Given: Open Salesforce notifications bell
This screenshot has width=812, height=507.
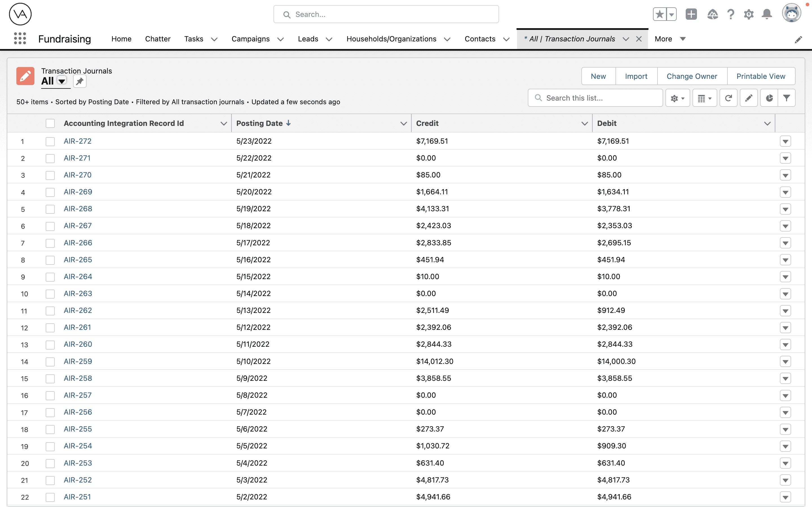Looking at the screenshot, I should (767, 14).
